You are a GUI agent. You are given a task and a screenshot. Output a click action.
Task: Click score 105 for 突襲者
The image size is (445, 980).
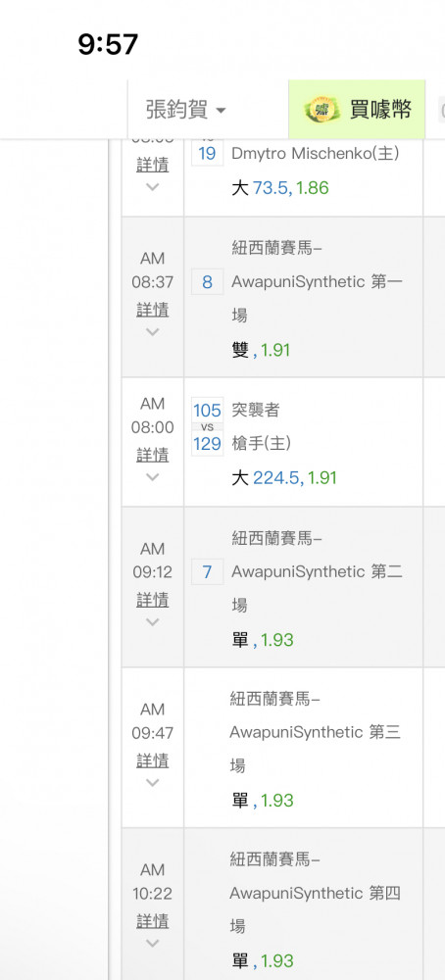(208, 410)
